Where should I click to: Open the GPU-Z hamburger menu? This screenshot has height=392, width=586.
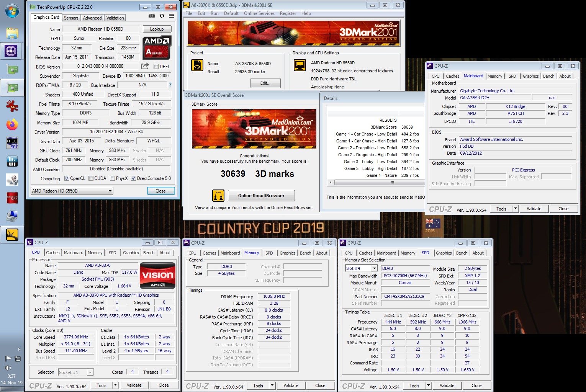[x=171, y=16]
